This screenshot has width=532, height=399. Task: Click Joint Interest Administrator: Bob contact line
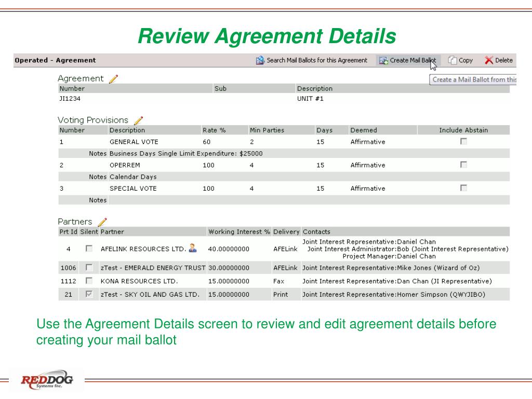pos(408,249)
